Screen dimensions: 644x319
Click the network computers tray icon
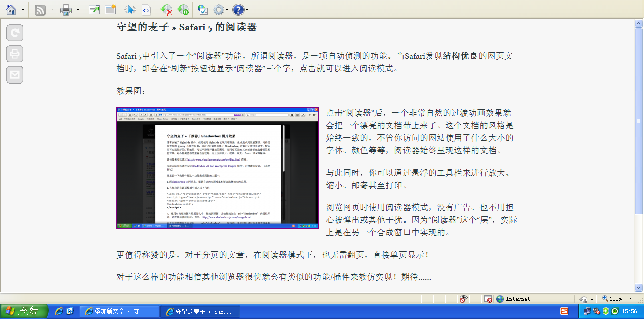tap(587, 311)
